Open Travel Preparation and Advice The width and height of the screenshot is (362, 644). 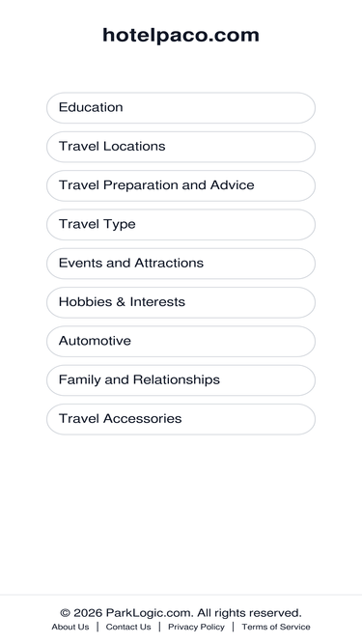tap(181, 185)
